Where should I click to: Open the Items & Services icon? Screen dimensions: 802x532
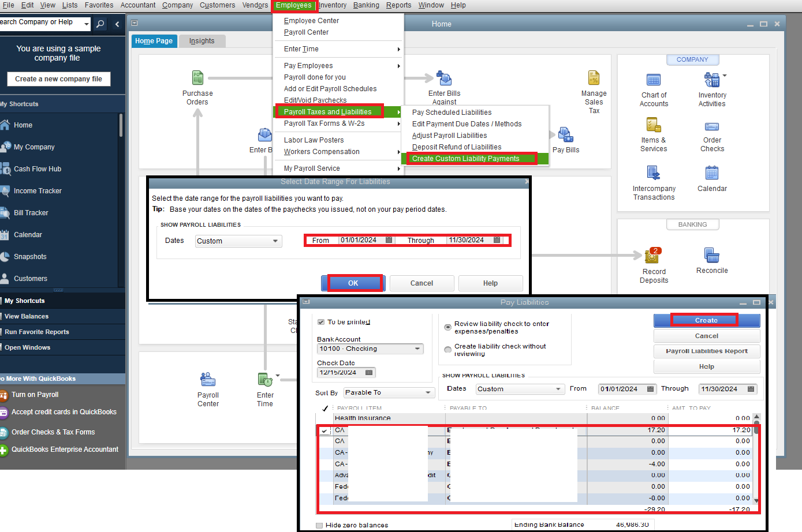coord(654,125)
